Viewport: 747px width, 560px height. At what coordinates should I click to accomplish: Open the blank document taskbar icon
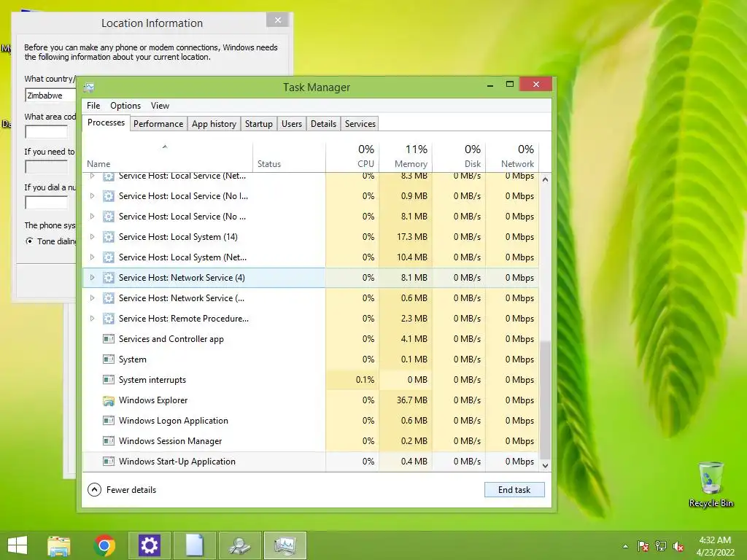pos(194,545)
